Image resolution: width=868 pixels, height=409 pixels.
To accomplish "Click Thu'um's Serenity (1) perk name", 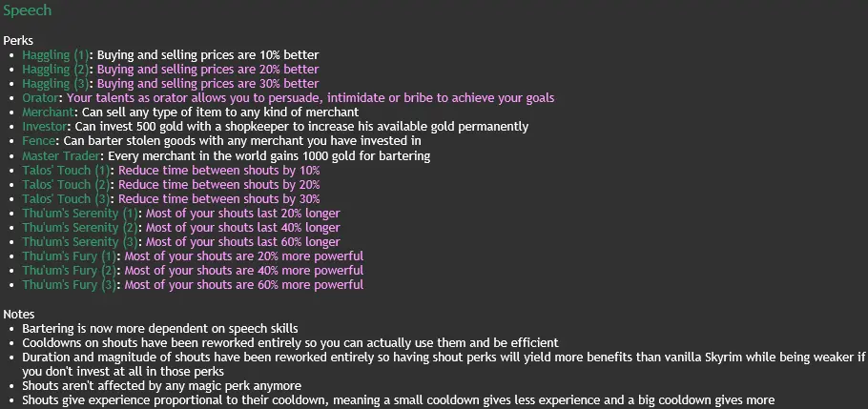I will pos(80,214).
